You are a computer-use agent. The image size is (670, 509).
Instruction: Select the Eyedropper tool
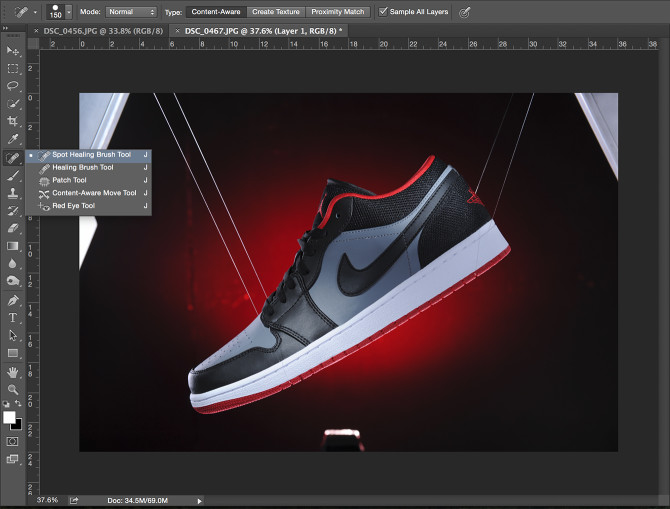pos(13,139)
